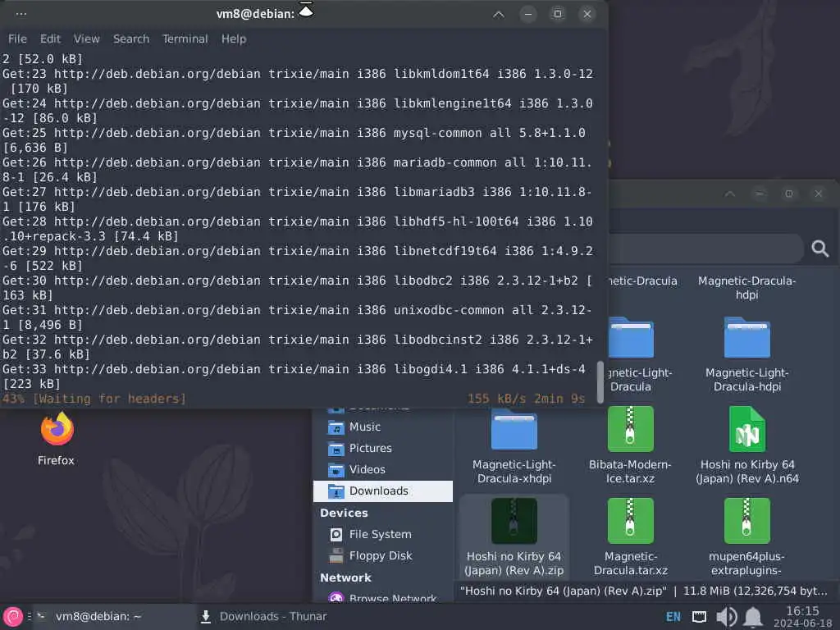Image resolution: width=840 pixels, height=630 pixels.
Task: Open the display tray icon
Action: tap(699, 617)
